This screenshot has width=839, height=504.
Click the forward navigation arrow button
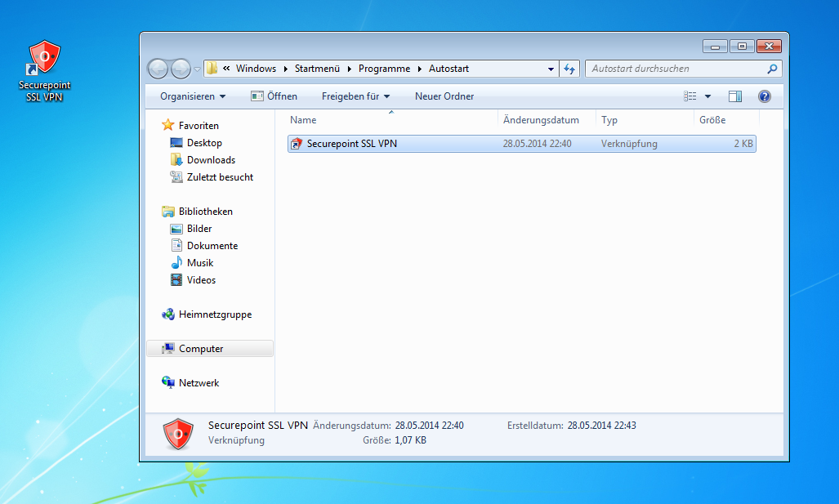(181, 69)
